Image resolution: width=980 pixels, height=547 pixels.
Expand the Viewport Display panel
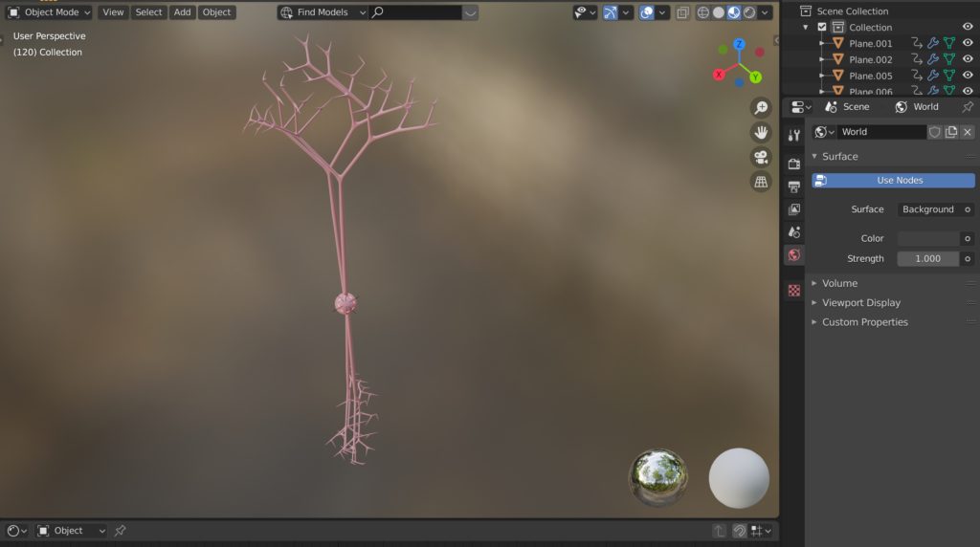(814, 303)
